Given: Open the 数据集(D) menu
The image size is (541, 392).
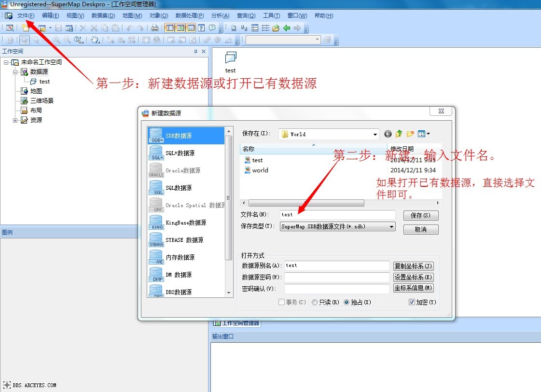Looking at the screenshot, I should click(x=103, y=15).
